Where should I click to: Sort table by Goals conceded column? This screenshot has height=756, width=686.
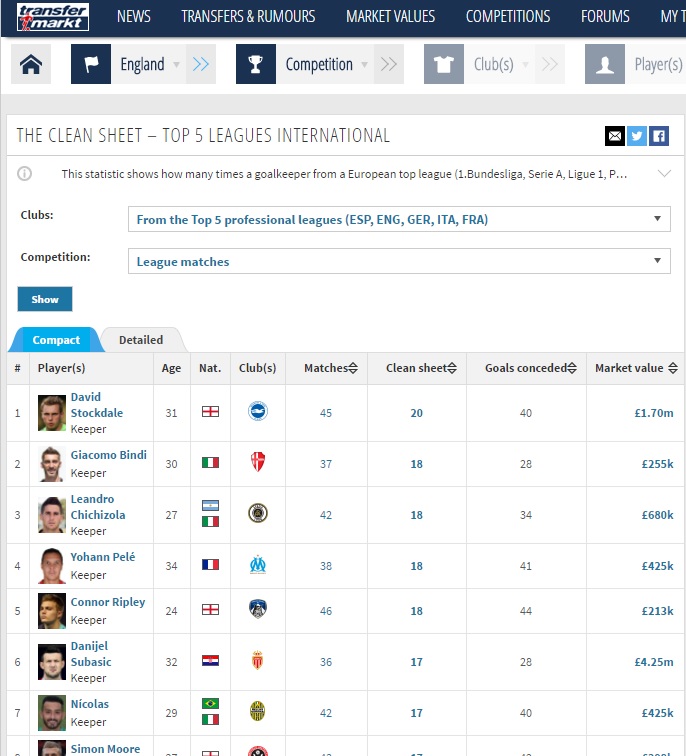tap(531, 368)
